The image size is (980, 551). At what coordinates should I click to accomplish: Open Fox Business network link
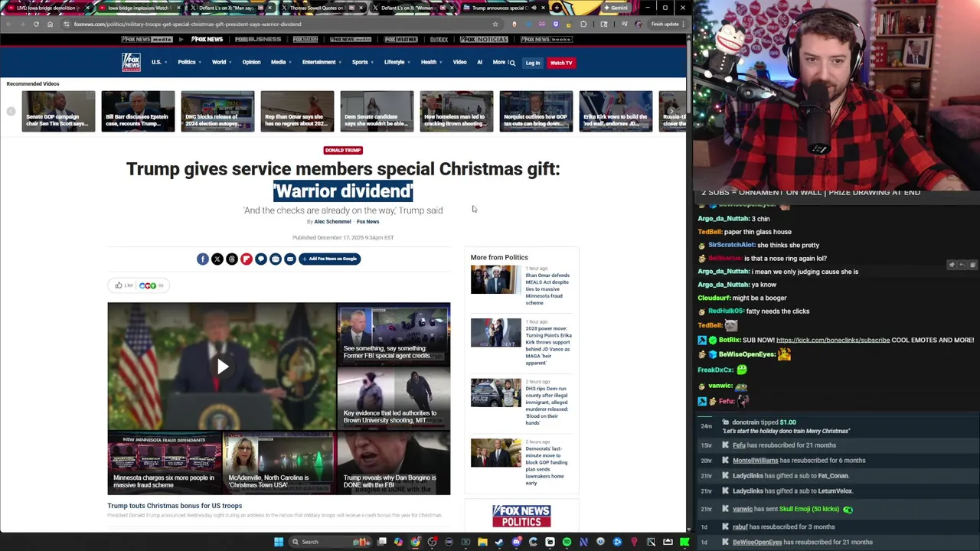257,39
